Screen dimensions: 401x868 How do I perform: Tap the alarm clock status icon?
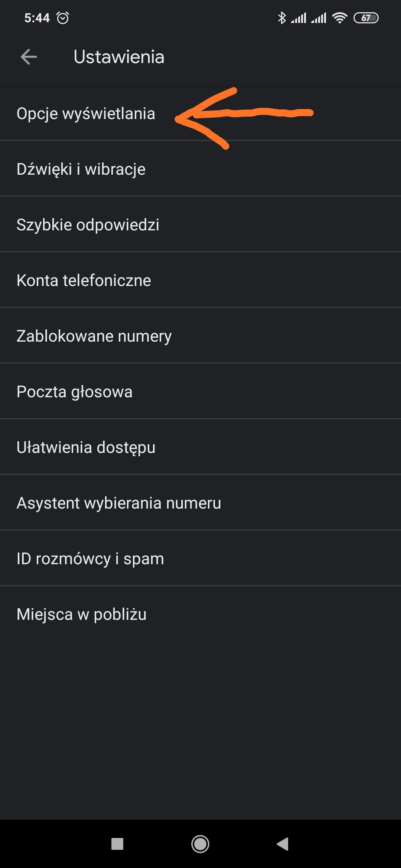62,18
